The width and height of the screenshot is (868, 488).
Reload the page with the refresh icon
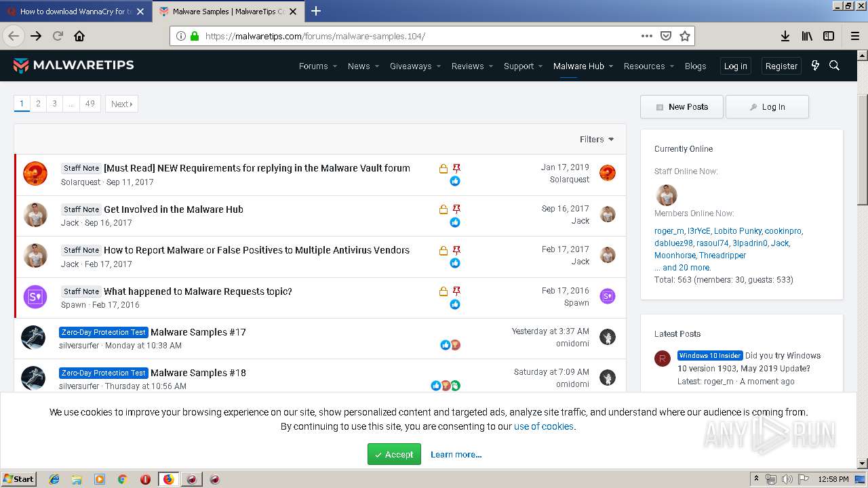pos(58,36)
